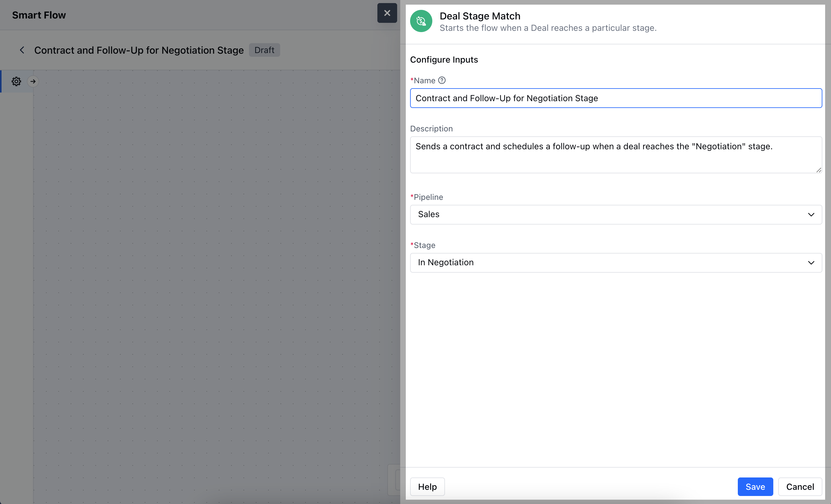Click the Draft status badge
This screenshot has width=831, height=504.
point(264,50)
